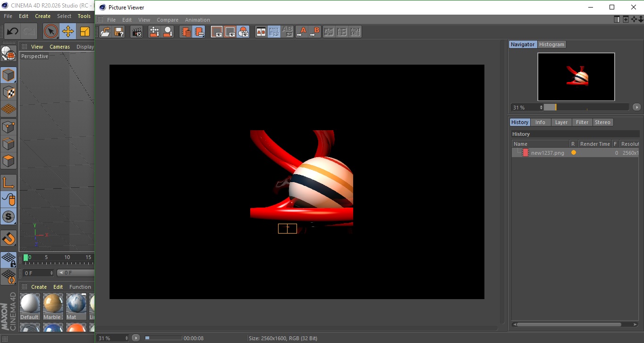Open Picture Viewer Edit menu
644x343 pixels.
[127, 20]
